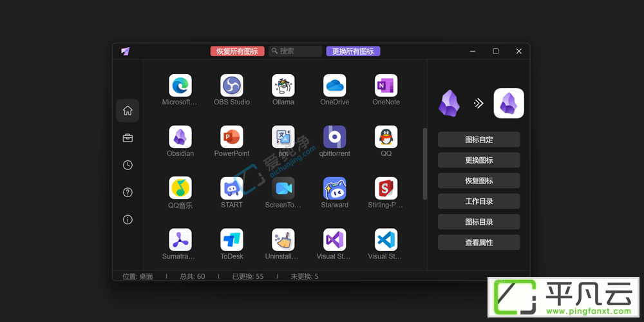This screenshot has width=644, height=322.
Task: Click the 更换图标 button
Action: click(479, 160)
